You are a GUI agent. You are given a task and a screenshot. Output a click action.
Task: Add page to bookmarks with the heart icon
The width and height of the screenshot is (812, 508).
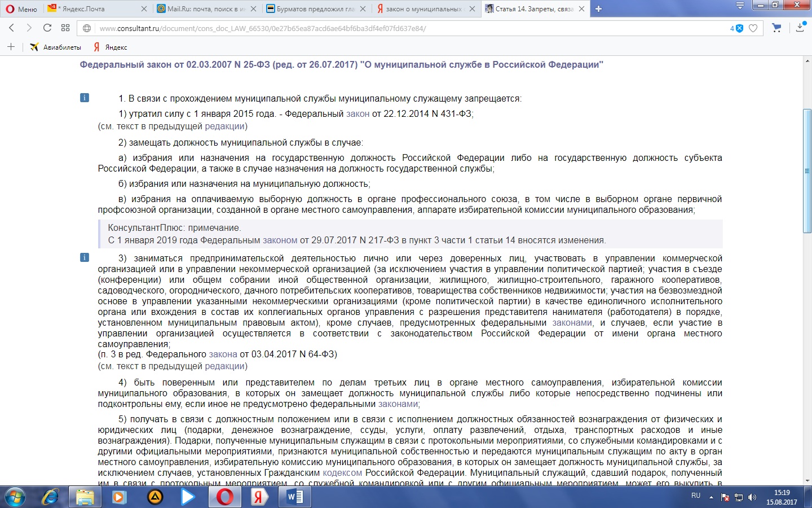point(753,28)
